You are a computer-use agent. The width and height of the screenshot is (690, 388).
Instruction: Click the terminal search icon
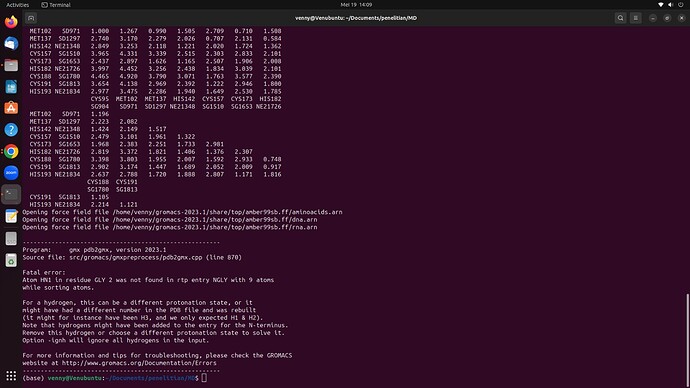(620, 18)
